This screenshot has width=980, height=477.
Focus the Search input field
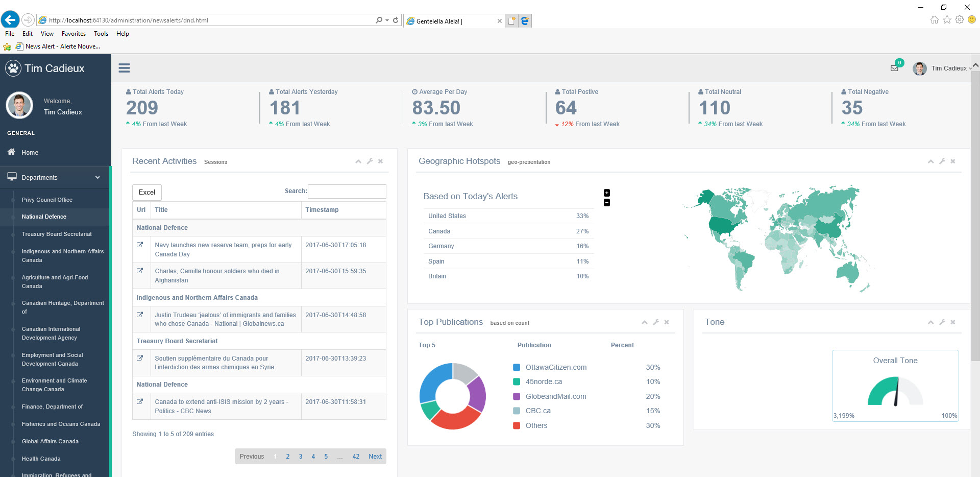tap(347, 192)
